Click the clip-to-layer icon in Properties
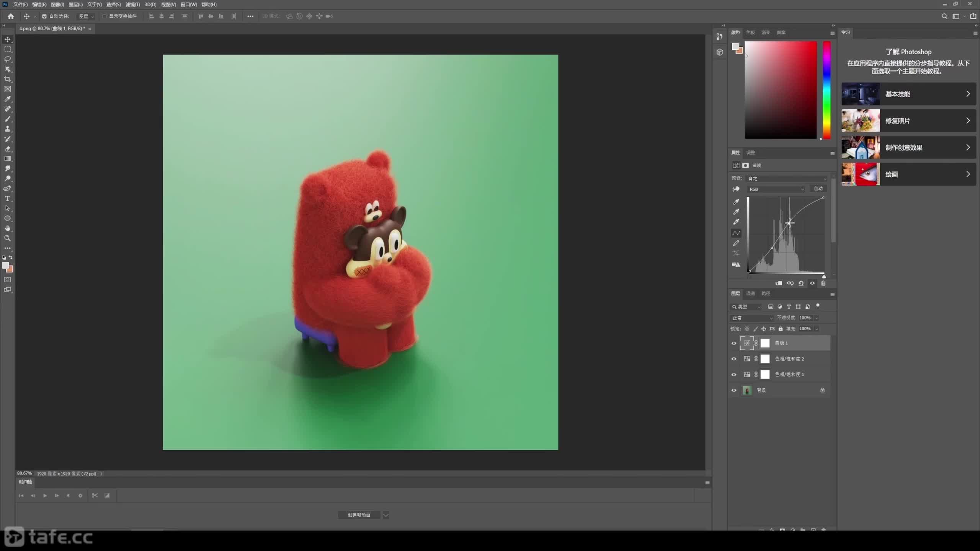 click(779, 284)
